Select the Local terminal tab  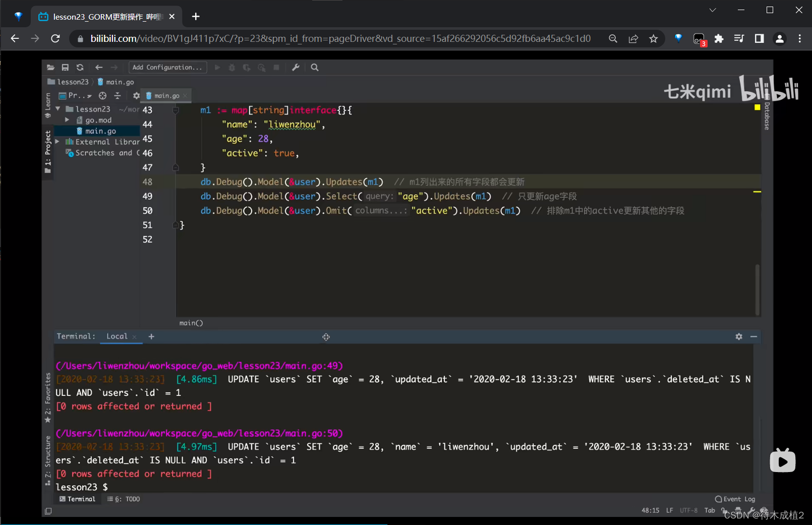117,336
